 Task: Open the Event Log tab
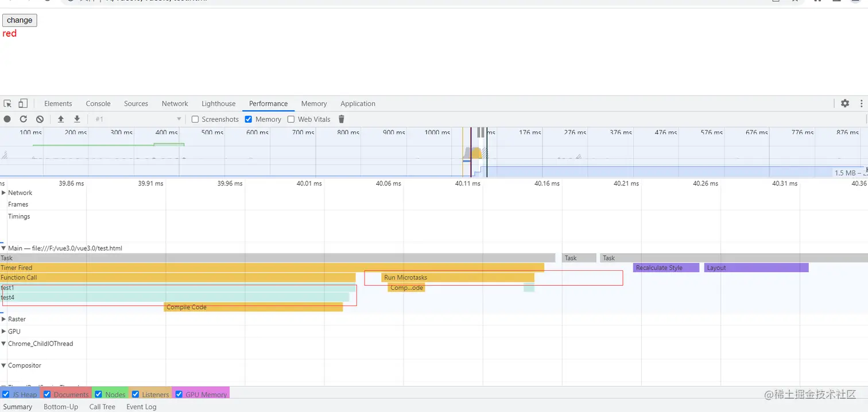point(141,407)
